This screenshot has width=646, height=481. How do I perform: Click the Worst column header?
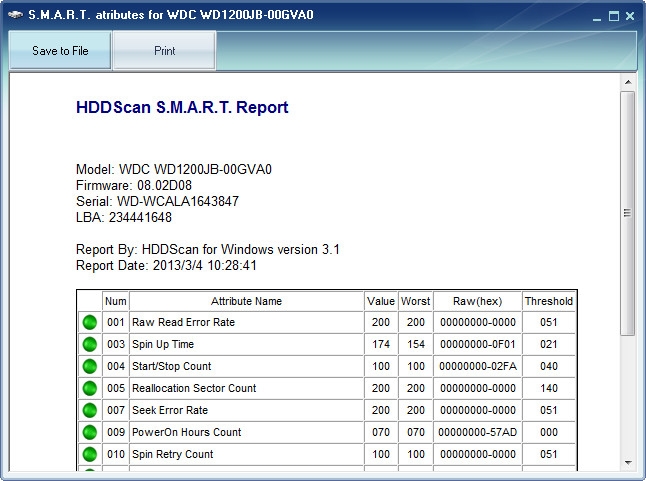(415, 301)
